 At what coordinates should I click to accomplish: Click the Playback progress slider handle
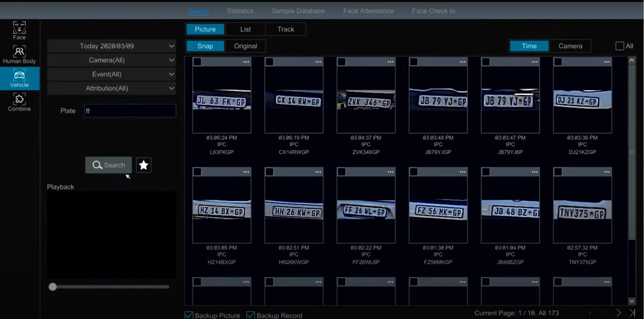(x=52, y=287)
